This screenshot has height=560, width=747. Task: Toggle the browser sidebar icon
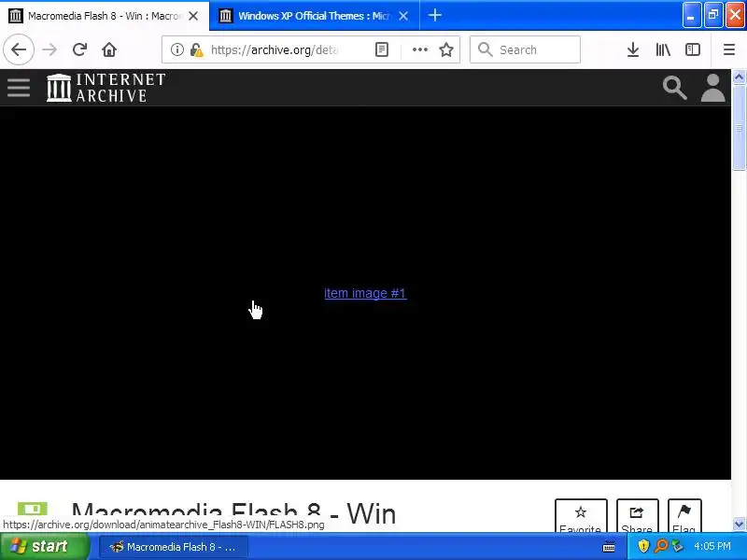[x=693, y=49]
